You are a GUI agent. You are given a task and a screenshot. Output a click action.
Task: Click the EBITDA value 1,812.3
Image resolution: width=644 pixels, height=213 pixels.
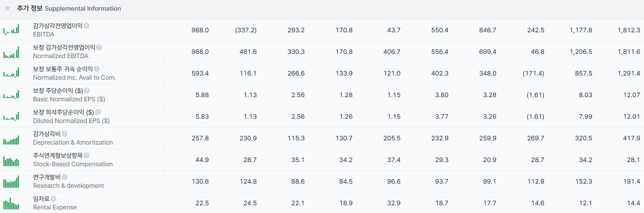629,30
